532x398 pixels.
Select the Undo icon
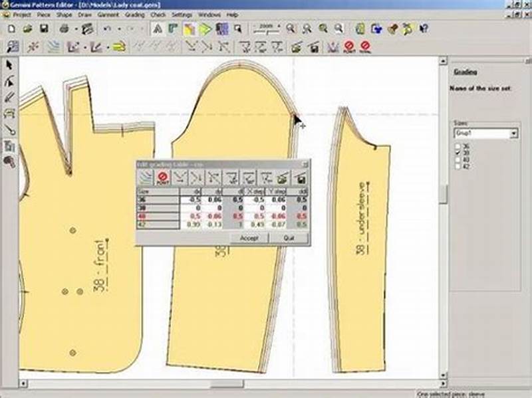coord(104,28)
